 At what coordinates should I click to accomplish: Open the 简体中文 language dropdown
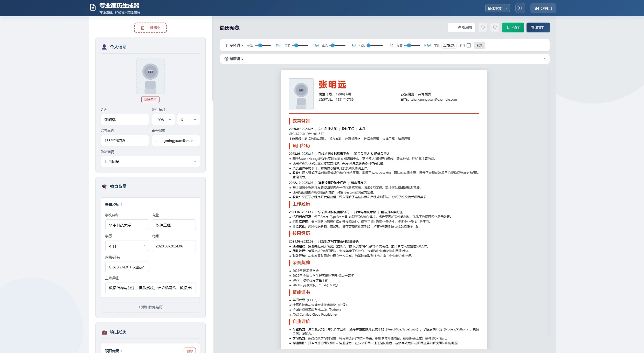pyautogui.click(x=497, y=8)
